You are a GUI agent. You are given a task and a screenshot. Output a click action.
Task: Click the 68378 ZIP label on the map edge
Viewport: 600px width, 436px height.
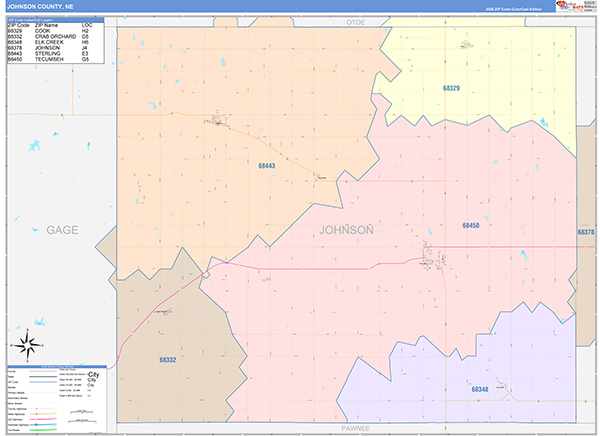pos(586,232)
